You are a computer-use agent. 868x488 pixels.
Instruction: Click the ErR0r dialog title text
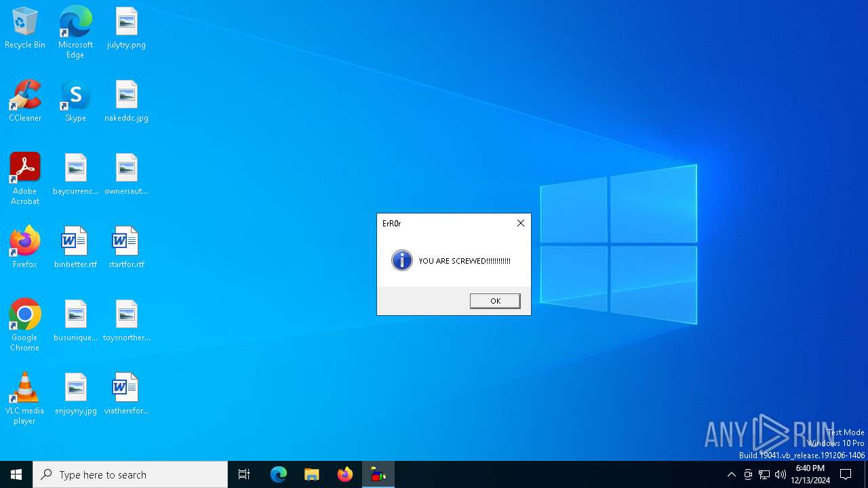(x=392, y=223)
